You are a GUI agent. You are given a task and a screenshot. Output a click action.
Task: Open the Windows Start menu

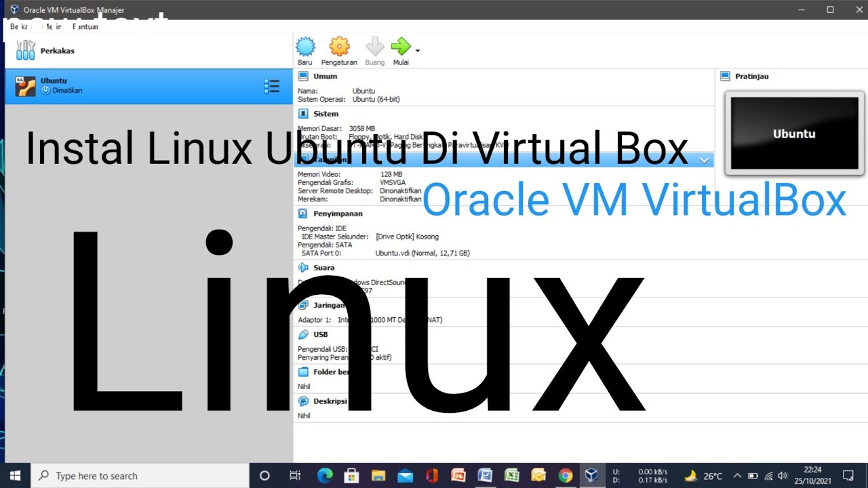pos(15,476)
